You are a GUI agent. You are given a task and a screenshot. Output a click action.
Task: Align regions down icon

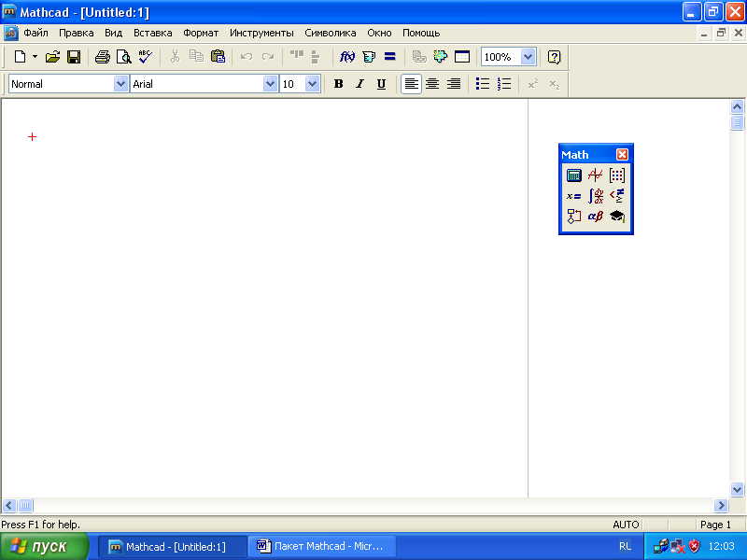pyautogui.click(x=316, y=57)
